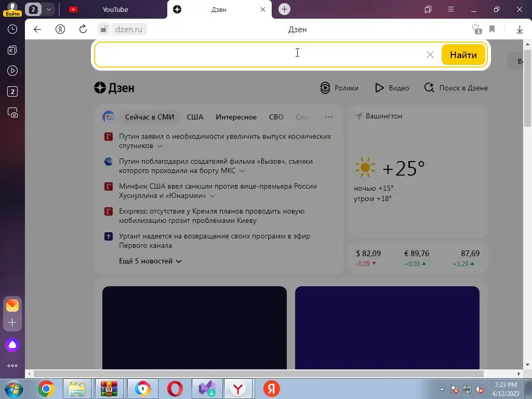Screen dimensions: 532x399
Task: Open the tab groups sidebar icon
Action: 12,50
